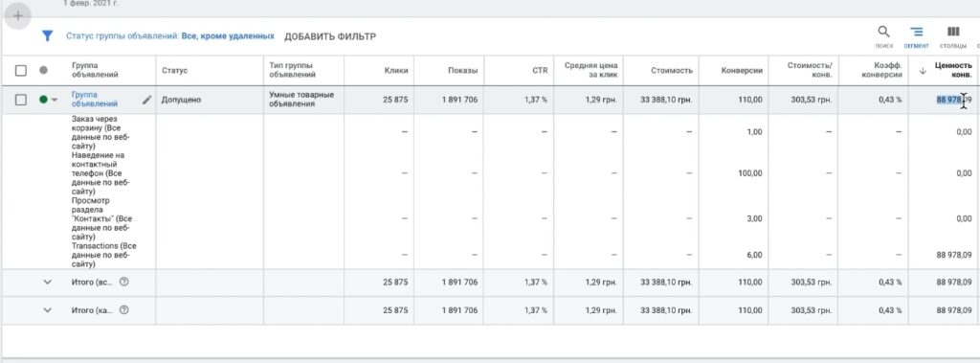The image size is (980, 363).
Task: Sort by the Клики column header
Action: pyautogui.click(x=396, y=71)
